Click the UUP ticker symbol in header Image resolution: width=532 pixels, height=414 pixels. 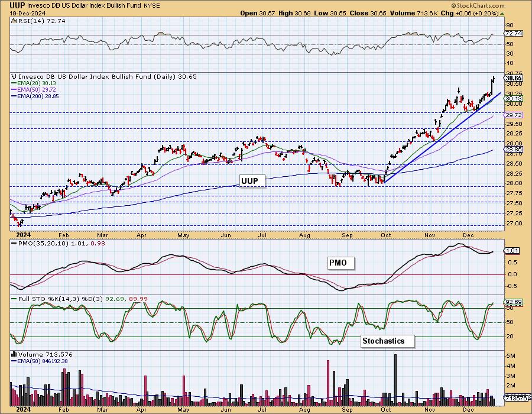coord(17,5)
